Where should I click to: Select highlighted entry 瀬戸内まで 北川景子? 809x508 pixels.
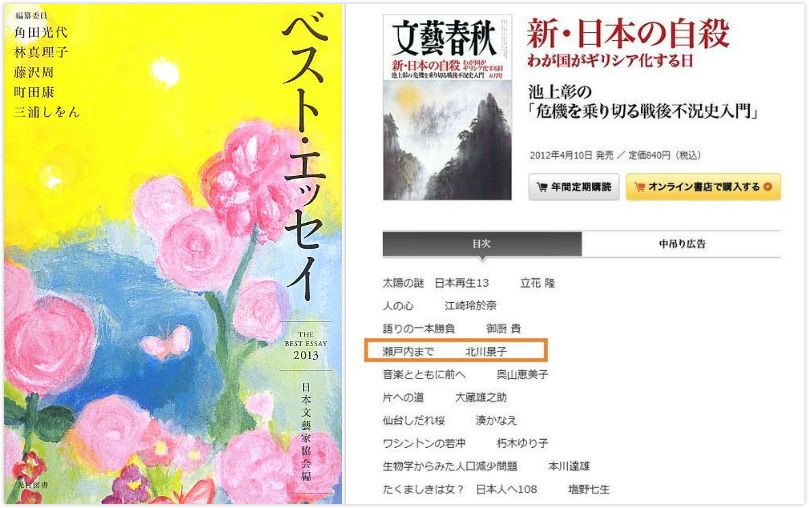pyautogui.click(x=456, y=351)
